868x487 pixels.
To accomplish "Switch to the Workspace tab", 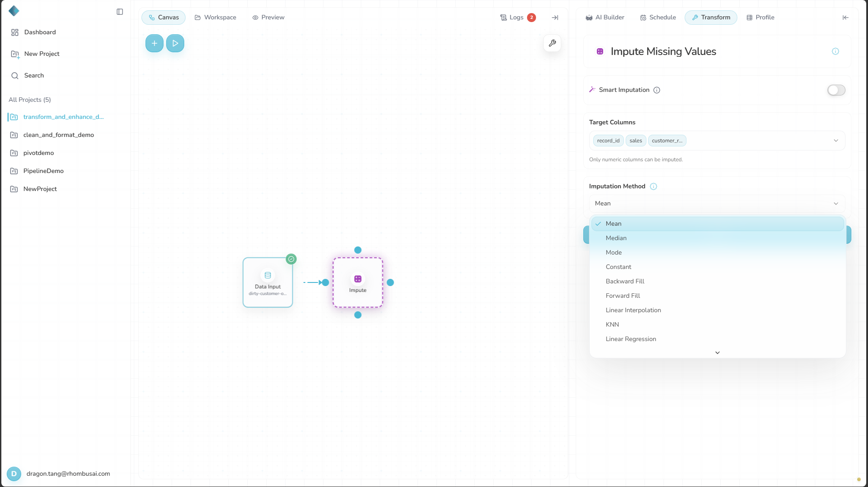I will 215,18.
